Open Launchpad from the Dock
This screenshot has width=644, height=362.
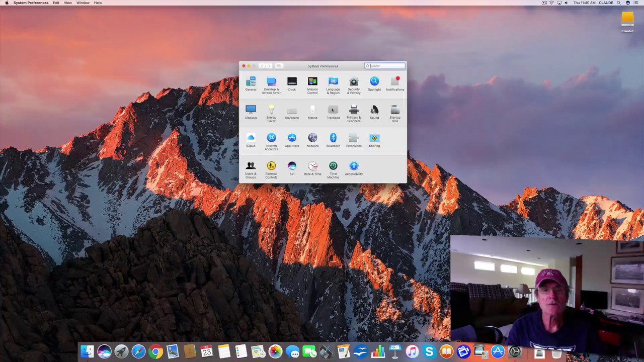121,351
